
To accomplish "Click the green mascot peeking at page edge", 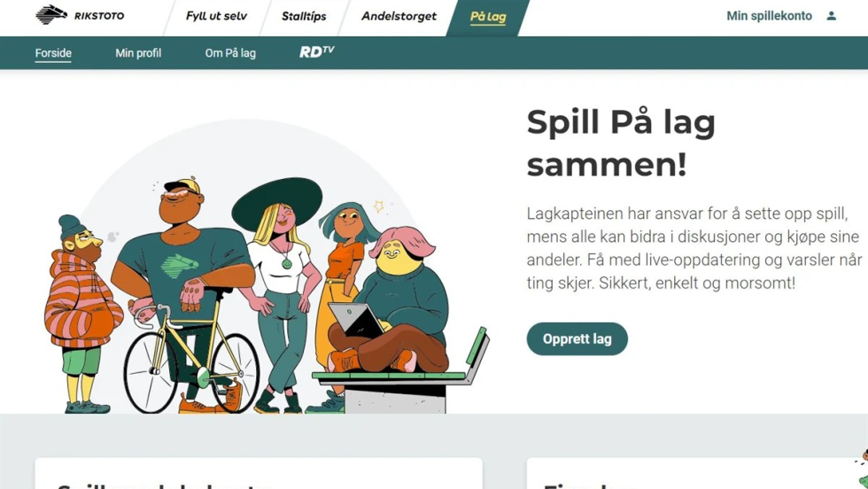I will tap(863, 468).
